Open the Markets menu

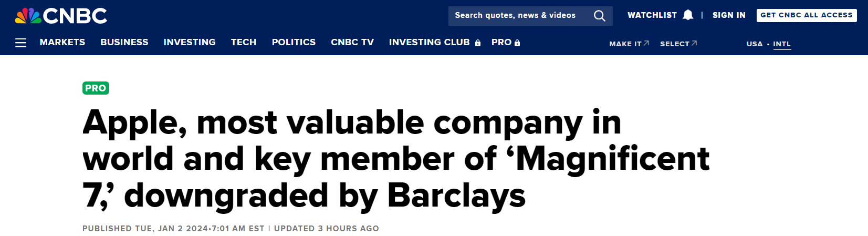click(62, 42)
